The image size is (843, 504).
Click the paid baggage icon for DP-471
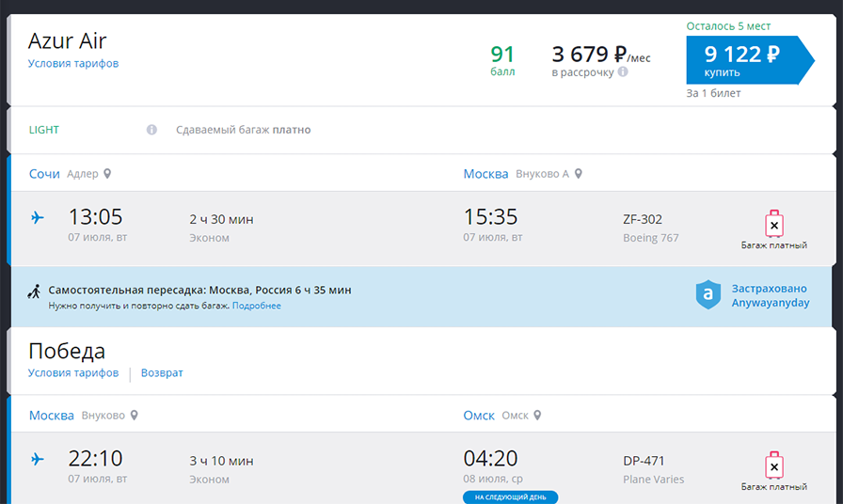pos(774,465)
